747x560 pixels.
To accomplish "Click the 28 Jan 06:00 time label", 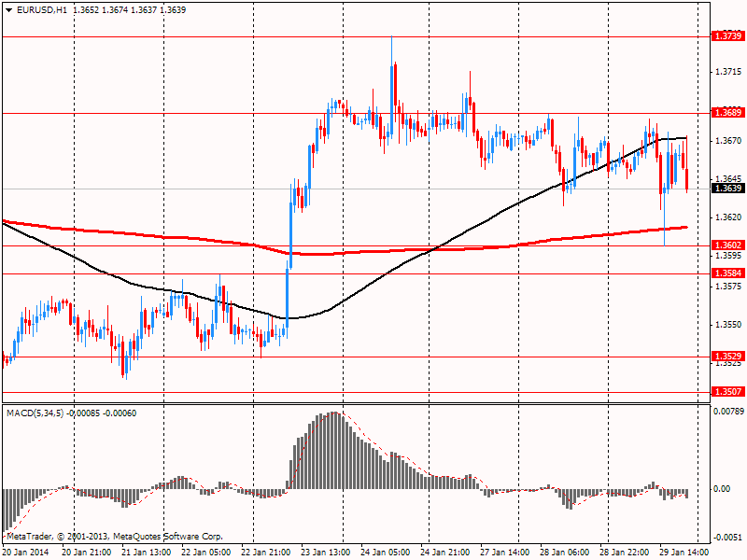I will click(565, 553).
